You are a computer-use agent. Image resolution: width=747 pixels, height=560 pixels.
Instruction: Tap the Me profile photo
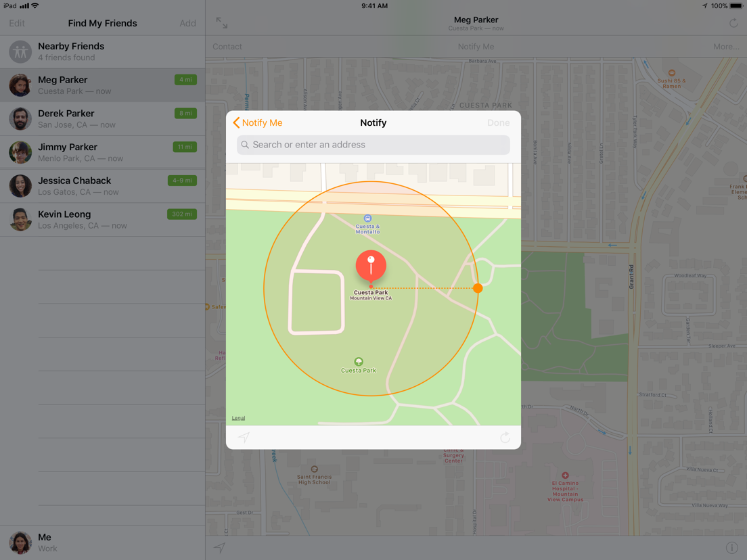point(20,543)
